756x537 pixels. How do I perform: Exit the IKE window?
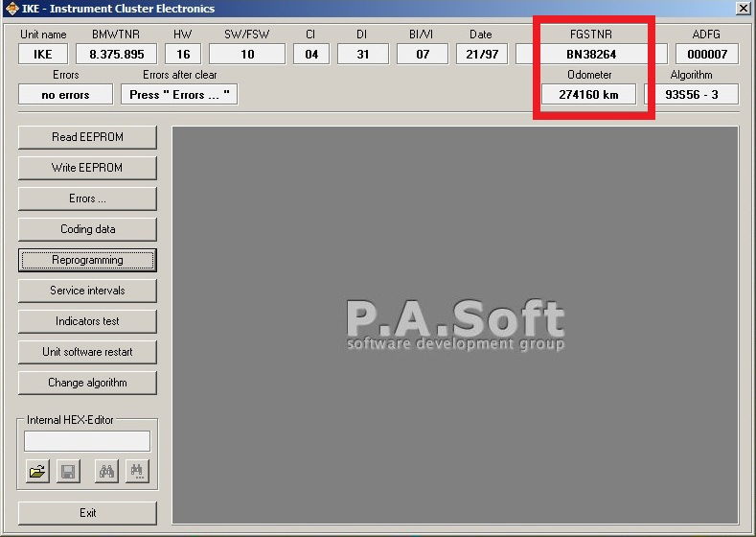click(87, 513)
